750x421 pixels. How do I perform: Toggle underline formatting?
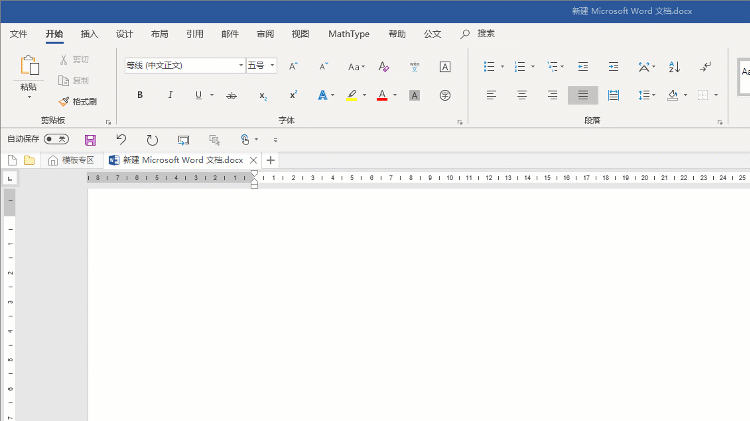tap(199, 95)
